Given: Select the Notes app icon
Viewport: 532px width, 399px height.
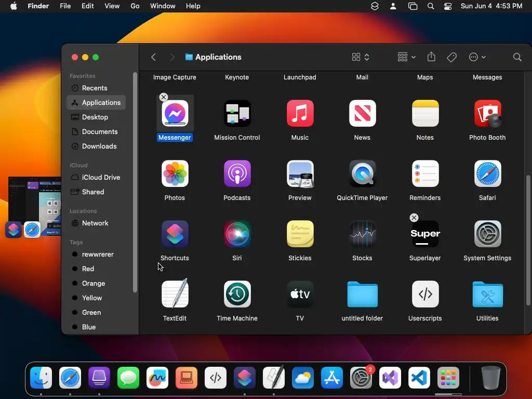Looking at the screenshot, I should click(x=425, y=113).
